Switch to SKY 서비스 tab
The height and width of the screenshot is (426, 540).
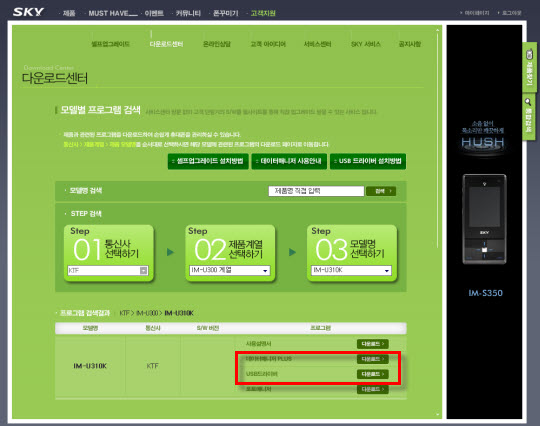click(366, 44)
